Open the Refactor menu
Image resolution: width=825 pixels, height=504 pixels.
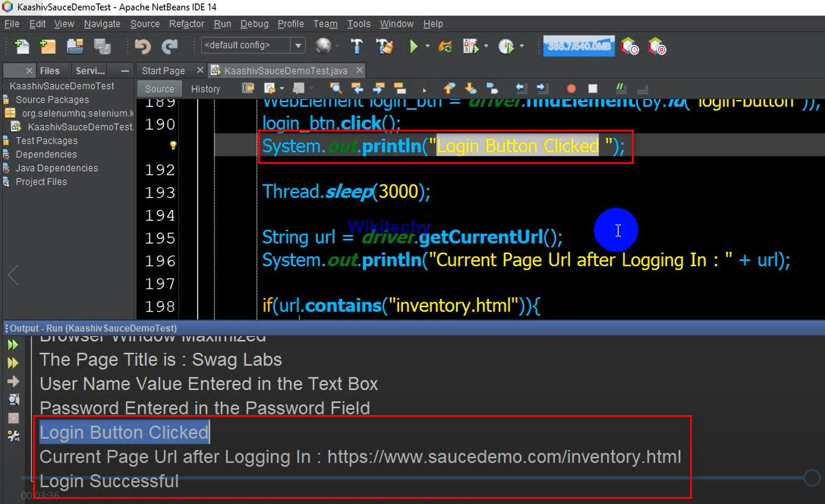186,24
